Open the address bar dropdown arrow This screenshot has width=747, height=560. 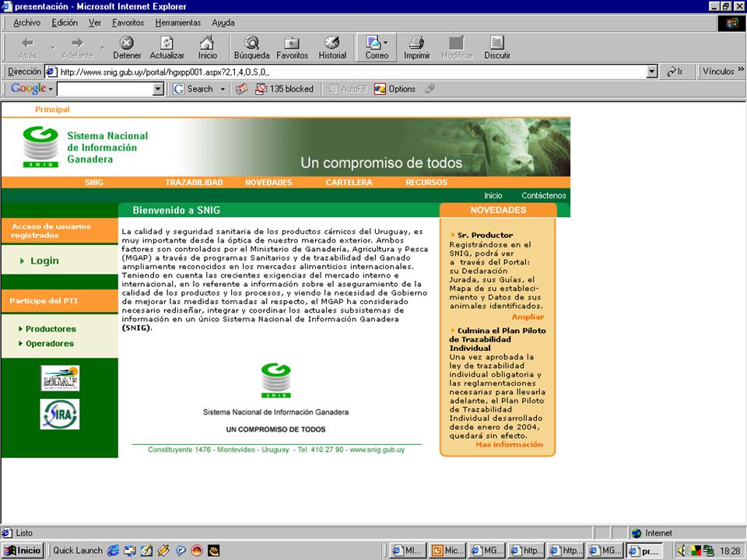(x=652, y=72)
